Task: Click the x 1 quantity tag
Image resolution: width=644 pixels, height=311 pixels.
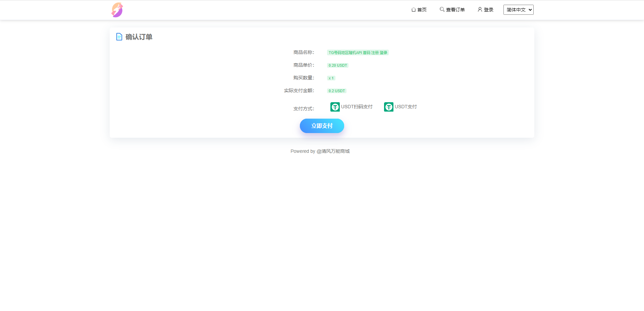Action: (x=331, y=78)
